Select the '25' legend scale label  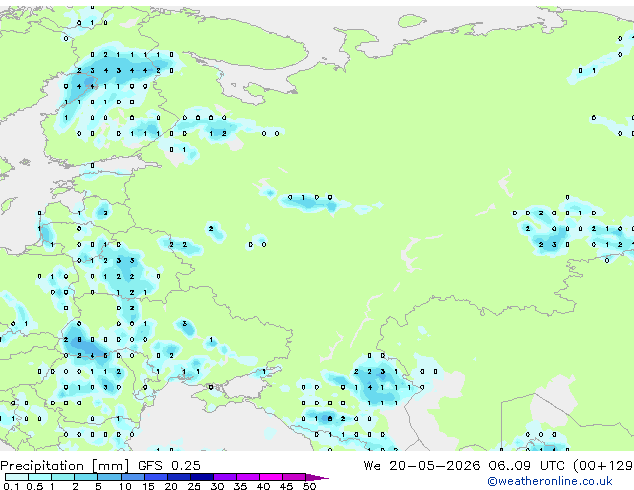tap(194, 486)
